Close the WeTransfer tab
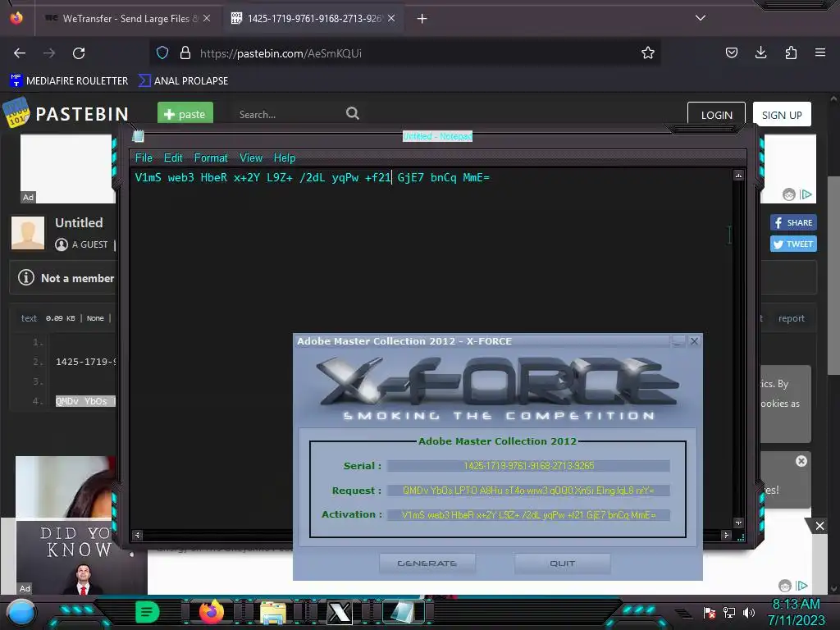Screen dimensions: 840x630 click(x=207, y=18)
